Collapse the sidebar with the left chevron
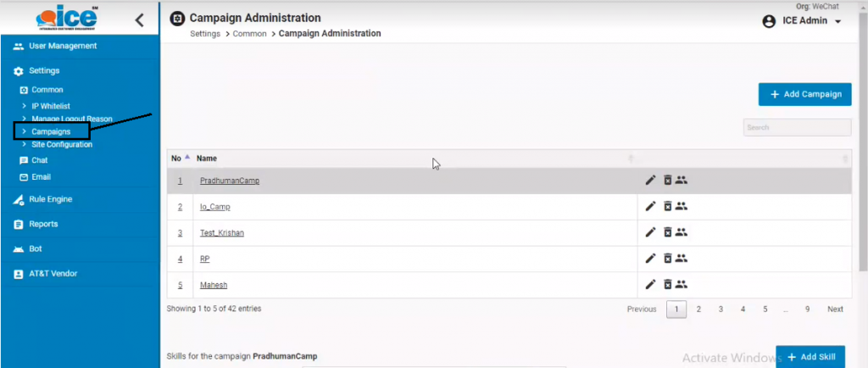This screenshot has height=368, width=868. click(x=140, y=20)
